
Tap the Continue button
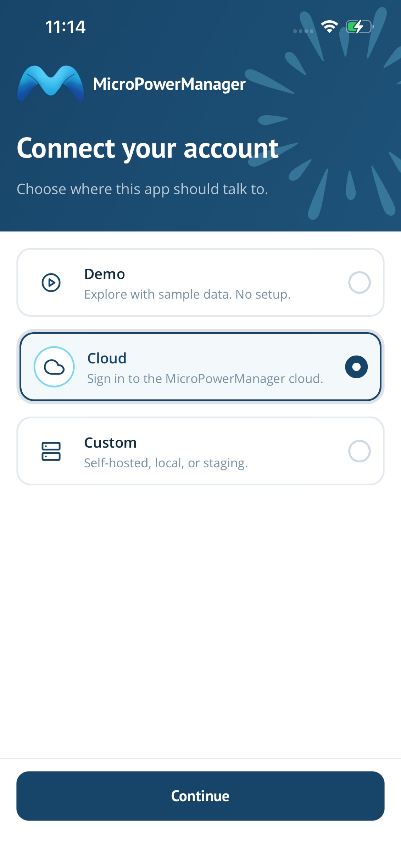(x=200, y=796)
